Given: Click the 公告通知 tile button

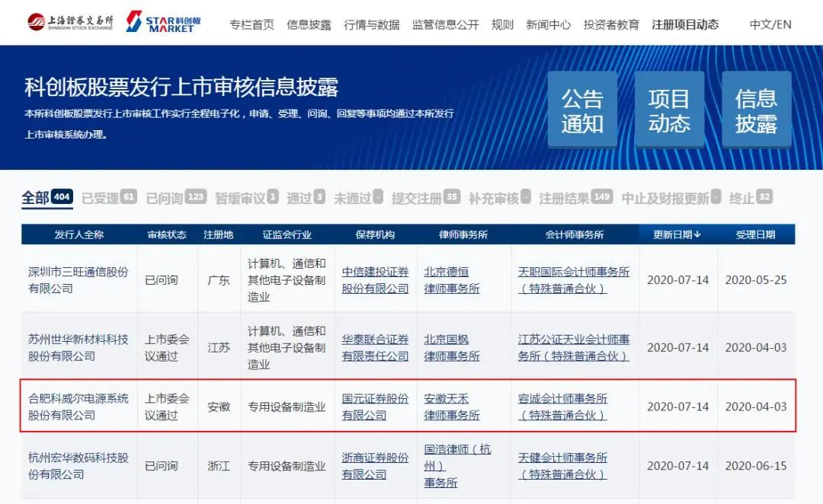Looking at the screenshot, I should click(x=583, y=110).
